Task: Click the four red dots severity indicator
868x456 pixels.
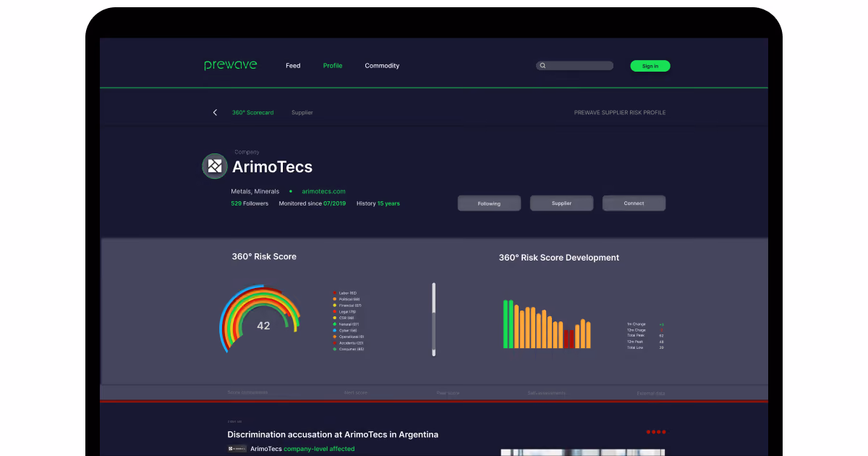Action: point(656,432)
